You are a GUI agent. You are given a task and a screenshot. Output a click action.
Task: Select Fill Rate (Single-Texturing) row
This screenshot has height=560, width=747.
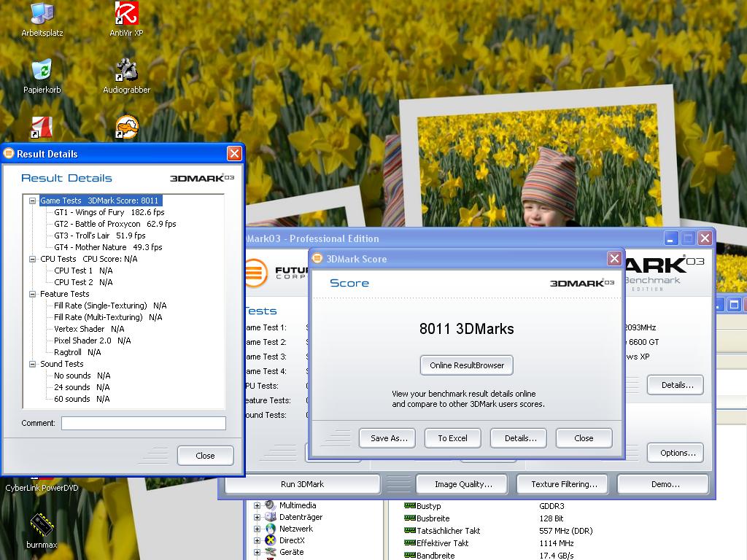point(110,306)
